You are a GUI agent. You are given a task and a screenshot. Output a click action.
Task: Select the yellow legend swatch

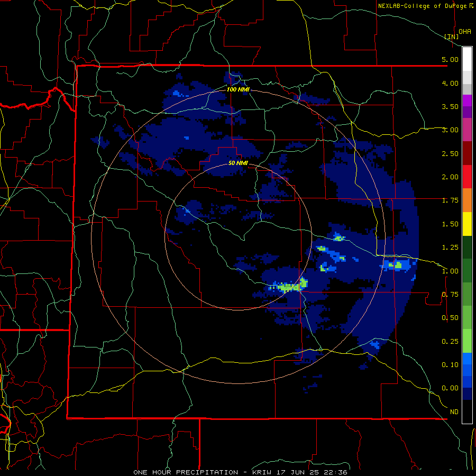[467, 224]
